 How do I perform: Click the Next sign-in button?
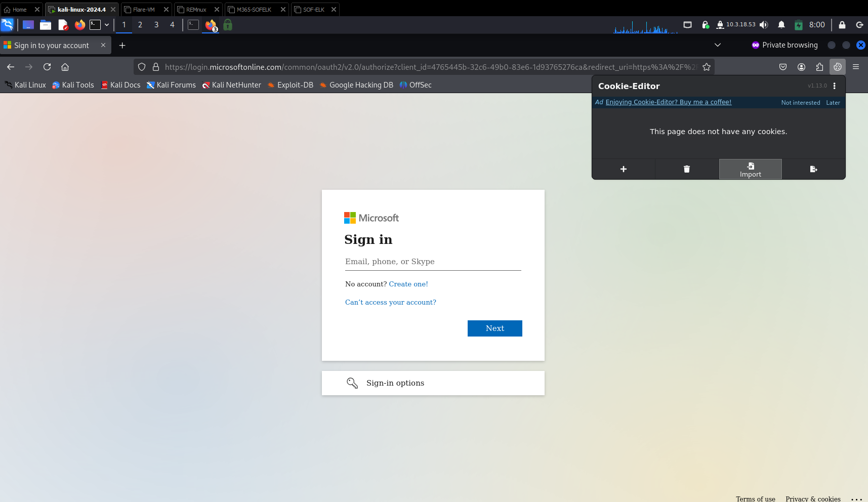494,328
